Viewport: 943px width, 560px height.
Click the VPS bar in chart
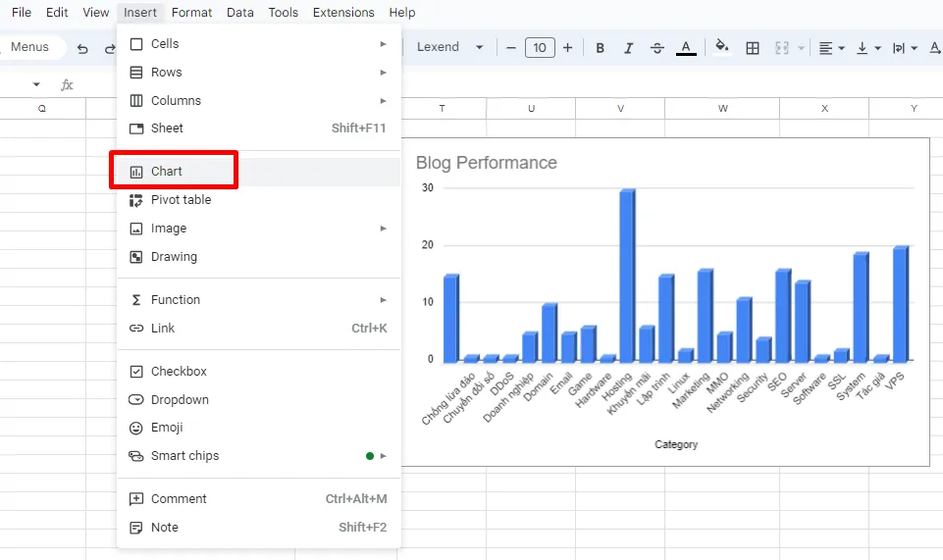[900, 304]
